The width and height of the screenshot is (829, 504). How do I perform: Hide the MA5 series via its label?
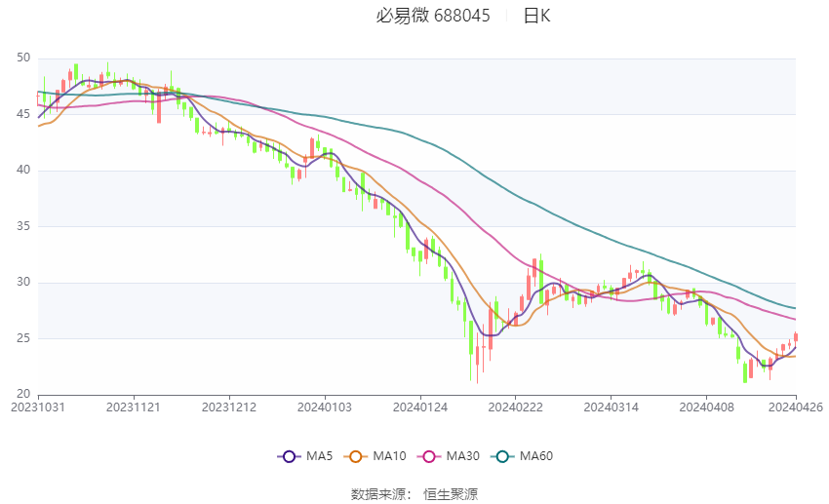coord(319,456)
